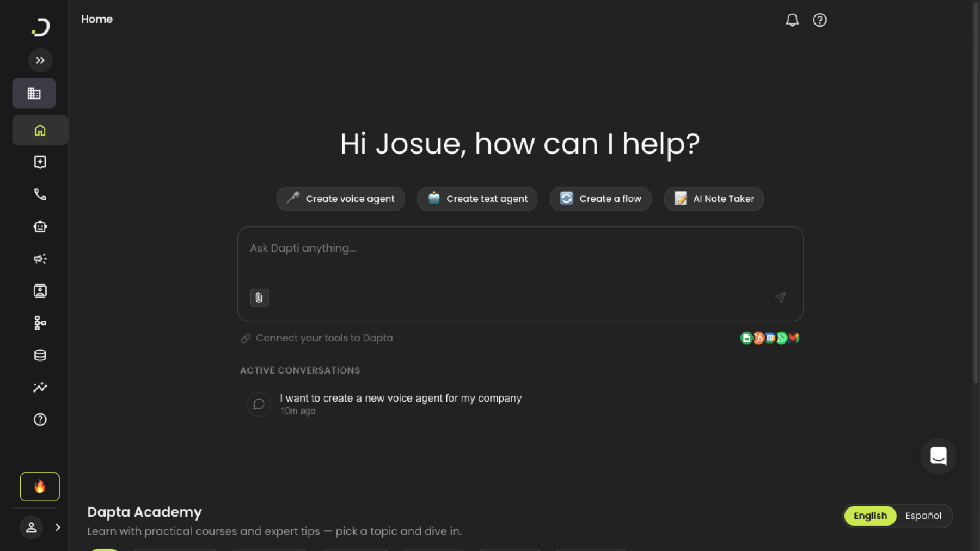The height and width of the screenshot is (551, 980).
Task: Open the flows tree sidebar icon
Action: pyautogui.click(x=40, y=323)
